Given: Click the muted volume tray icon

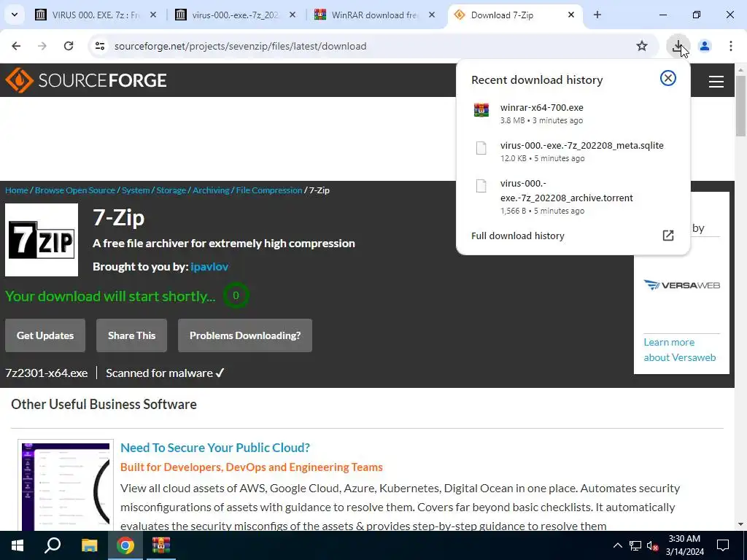Looking at the screenshot, I should pyautogui.click(x=652, y=545).
